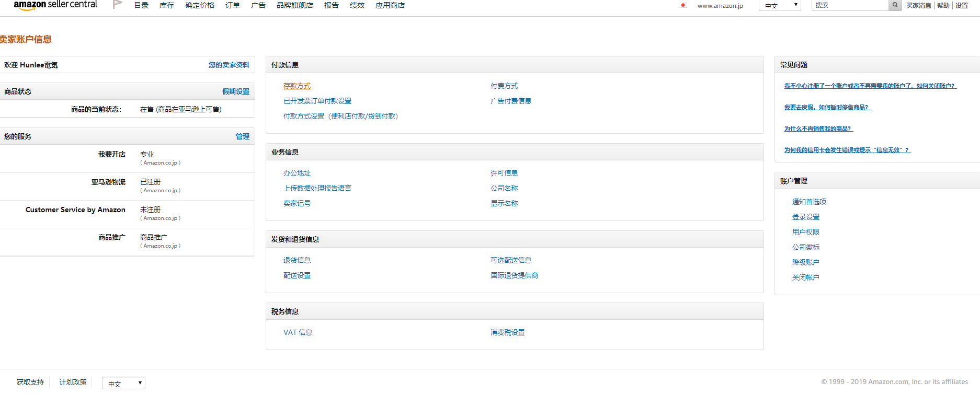
Task: Open the 用户权限 link
Action: (x=806, y=232)
